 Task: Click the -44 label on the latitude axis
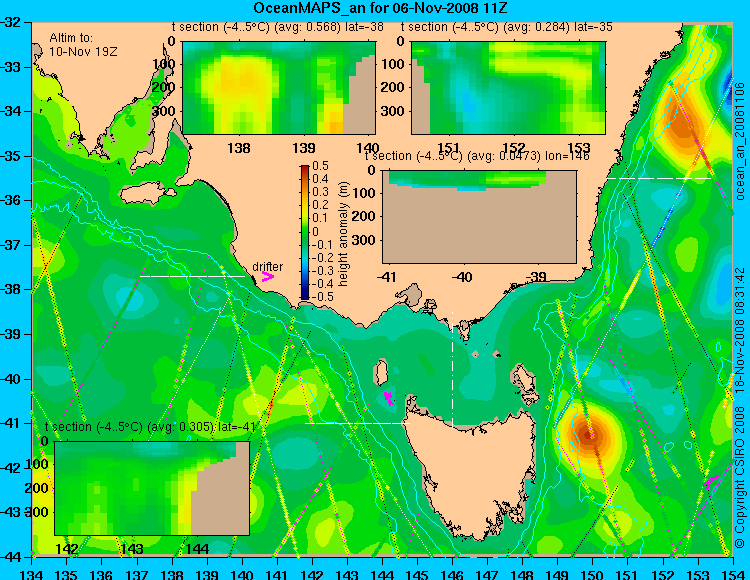11,557
